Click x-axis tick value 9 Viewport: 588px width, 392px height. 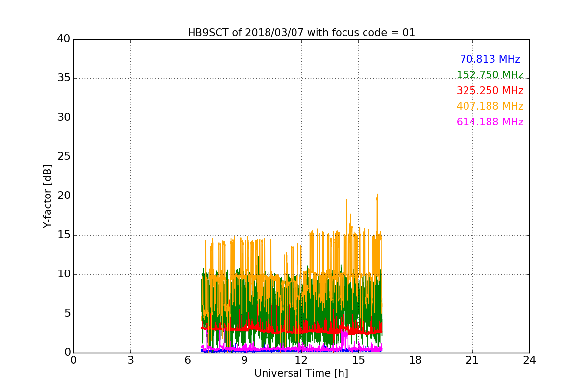245,360
